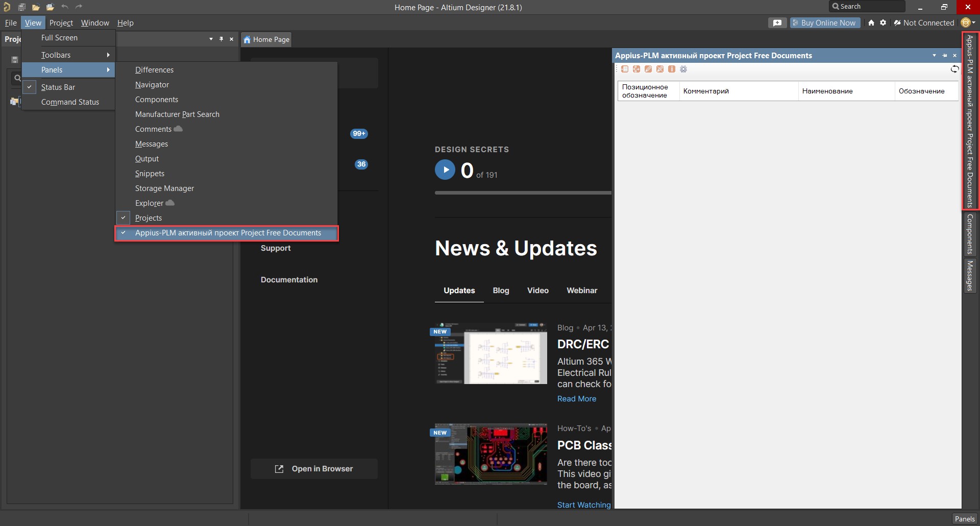
Task: Click the redo arrow icon
Action: coord(79,7)
